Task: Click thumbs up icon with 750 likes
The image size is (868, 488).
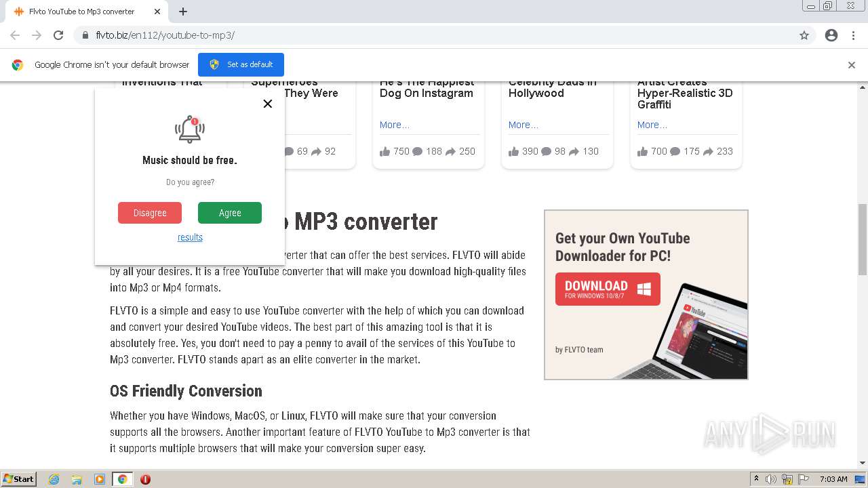Action: tap(384, 151)
